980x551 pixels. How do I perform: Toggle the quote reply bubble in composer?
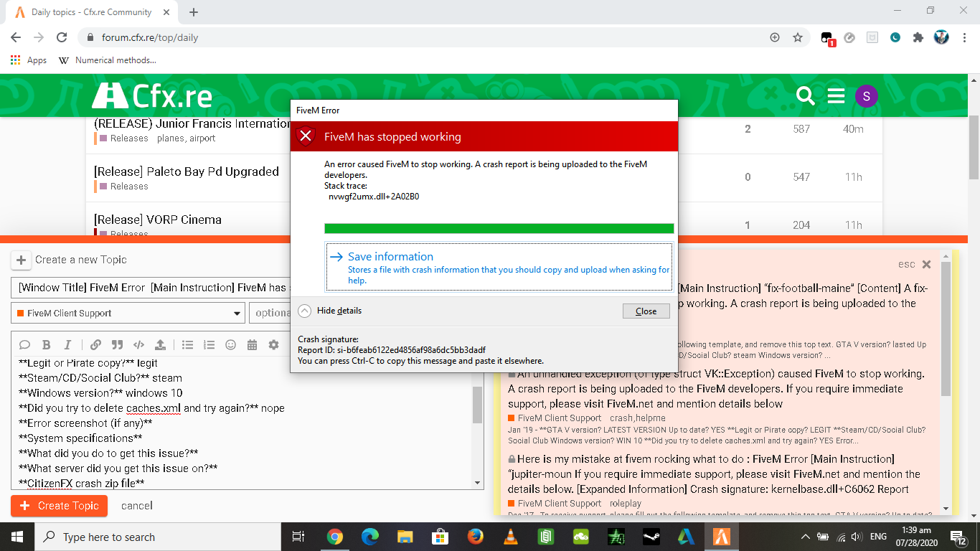(x=25, y=345)
